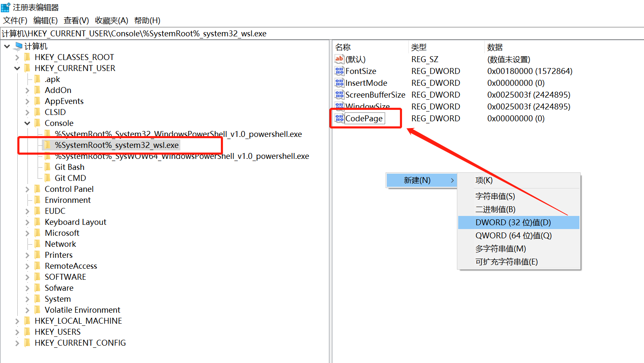Click the Console key folder icon

point(38,123)
